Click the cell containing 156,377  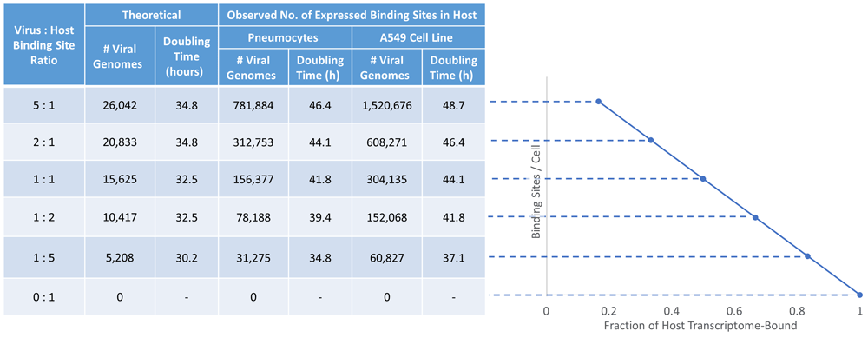253,180
